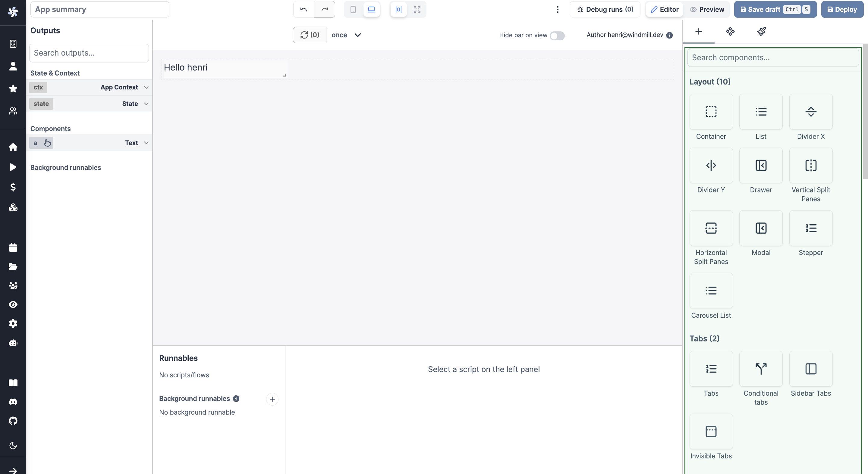Add an Invisible Tabs component
868x474 pixels.
coord(711,432)
